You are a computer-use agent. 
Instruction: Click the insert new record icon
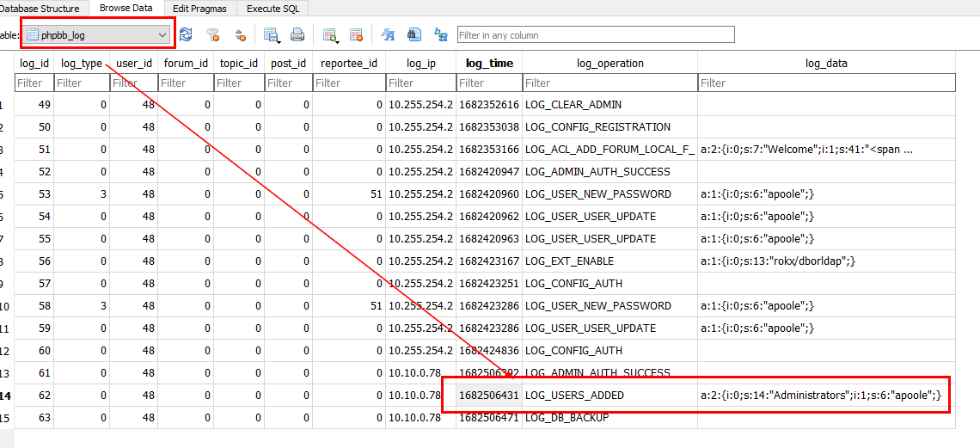(x=329, y=35)
